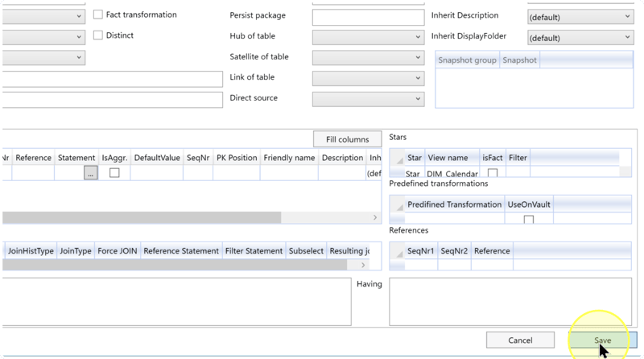Open the Hub of table dropdown
The height and width of the screenshot is (359, 644).
tap(368, 37)
